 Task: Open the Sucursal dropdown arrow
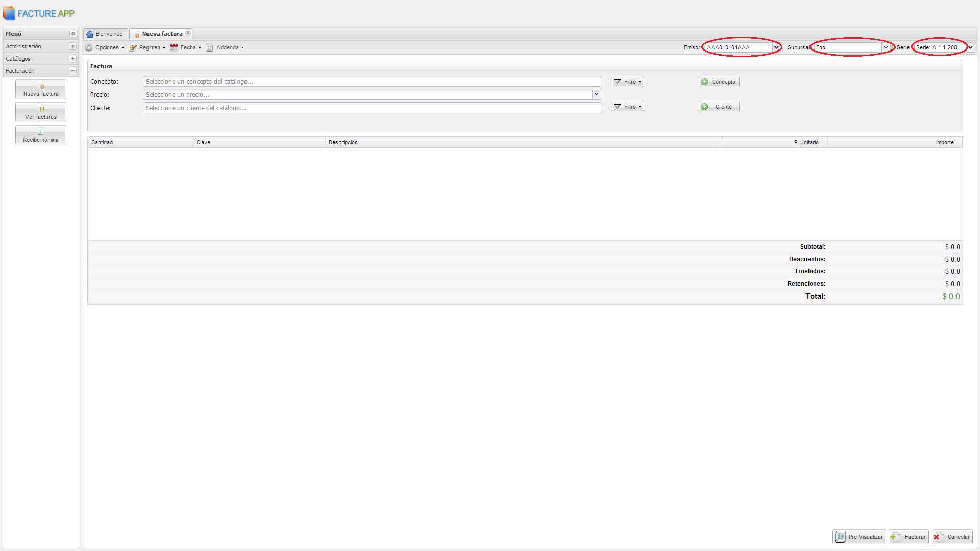tap(886, 47)
